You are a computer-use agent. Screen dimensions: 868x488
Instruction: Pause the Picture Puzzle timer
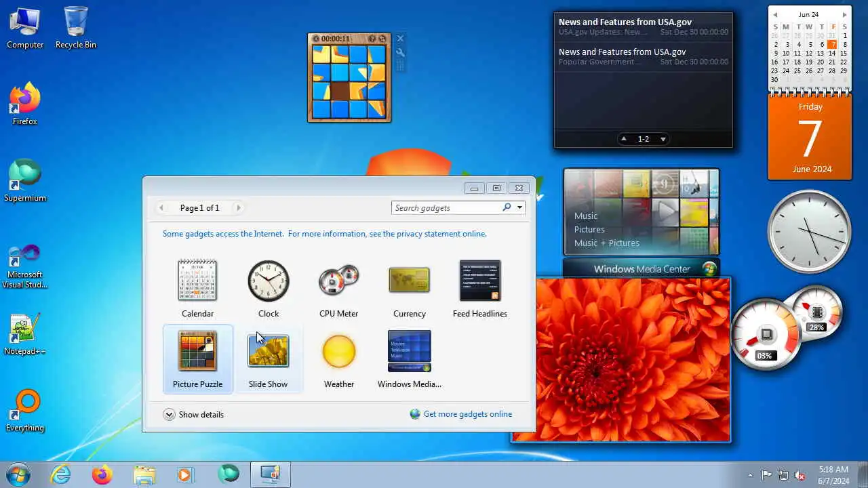[x=316, y=39]
